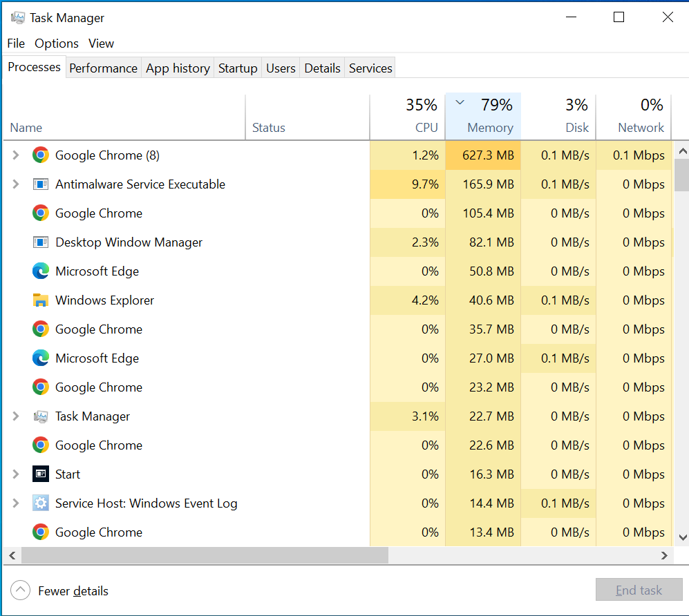Expand Antimalware Service Executable process tree
This screenshot has width=689, height=616.
[x=16, y=184]
